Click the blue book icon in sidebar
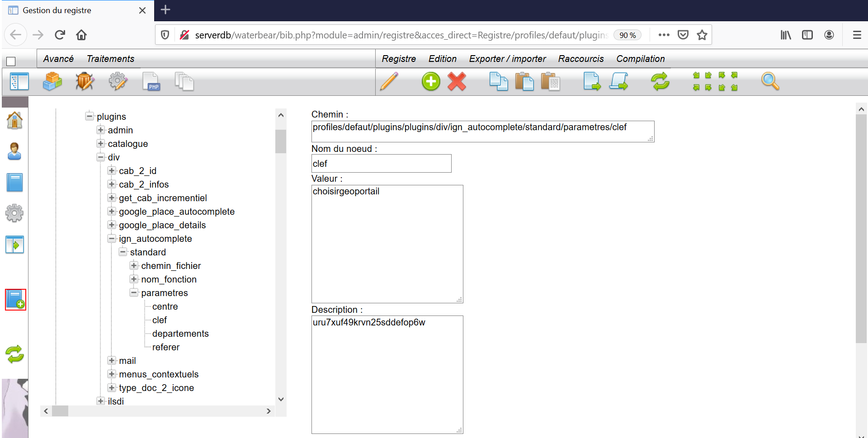868x438 pixels. [x=14, y=183]
